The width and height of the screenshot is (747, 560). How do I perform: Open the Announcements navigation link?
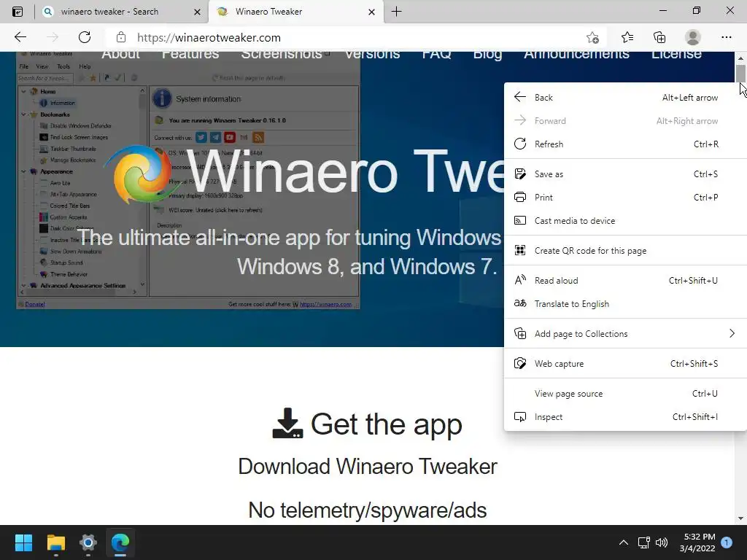pos(576,54)
